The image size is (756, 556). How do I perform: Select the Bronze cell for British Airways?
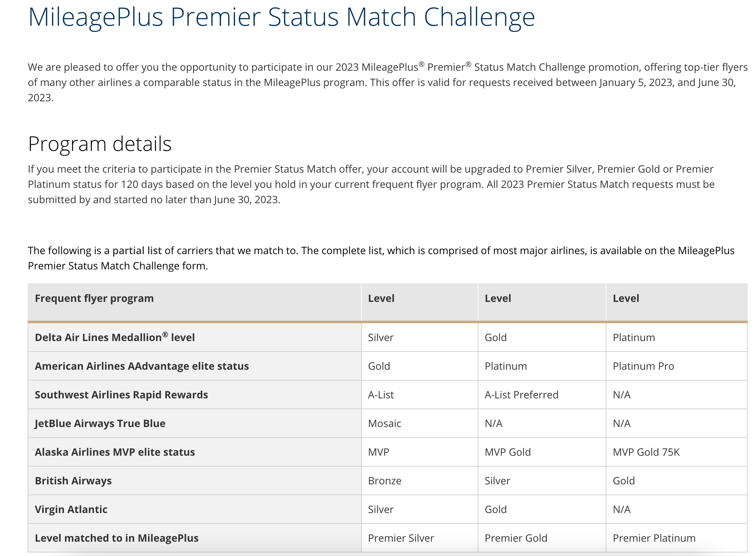pos(384,481)
